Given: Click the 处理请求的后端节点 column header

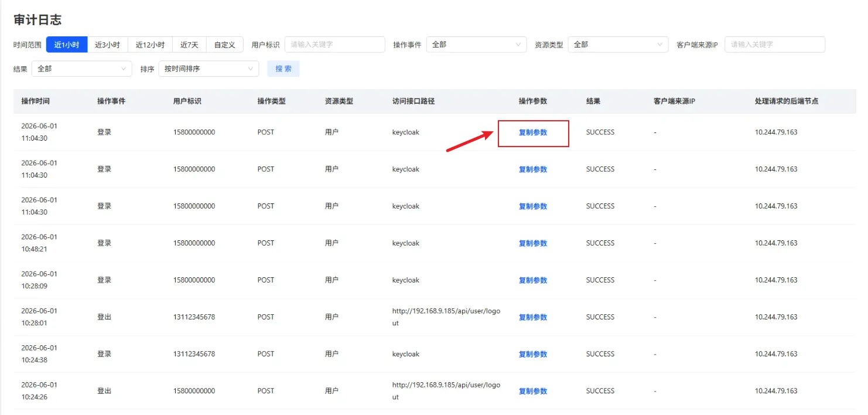Looking at the screenshot, I should click(x=787, y=101).
